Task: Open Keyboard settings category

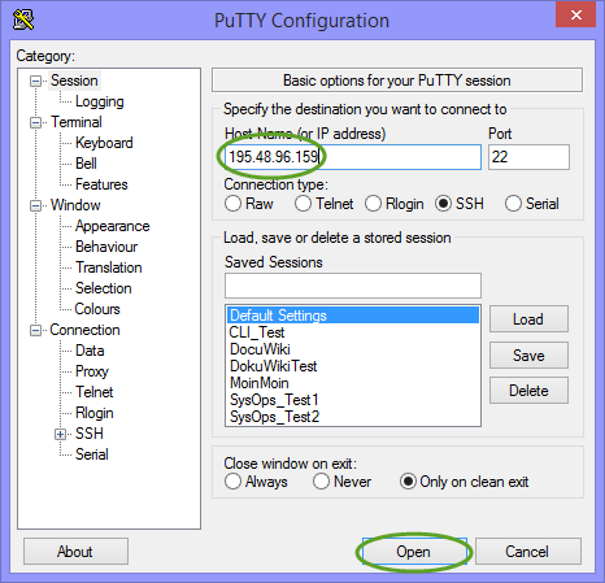Action: coord(104,143)
